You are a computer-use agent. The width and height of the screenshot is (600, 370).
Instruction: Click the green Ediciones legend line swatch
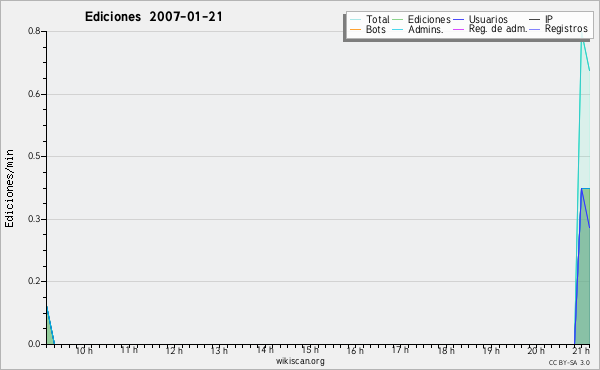[398, 20]
